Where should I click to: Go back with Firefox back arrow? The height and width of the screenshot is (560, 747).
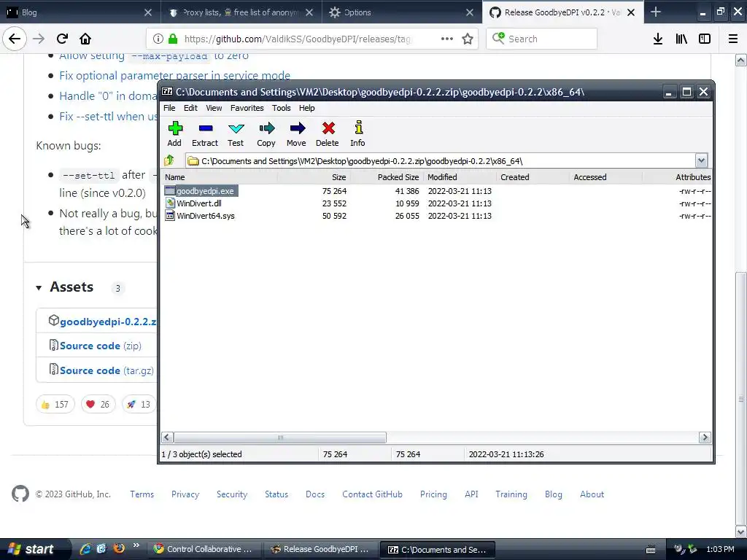[15, 39]
